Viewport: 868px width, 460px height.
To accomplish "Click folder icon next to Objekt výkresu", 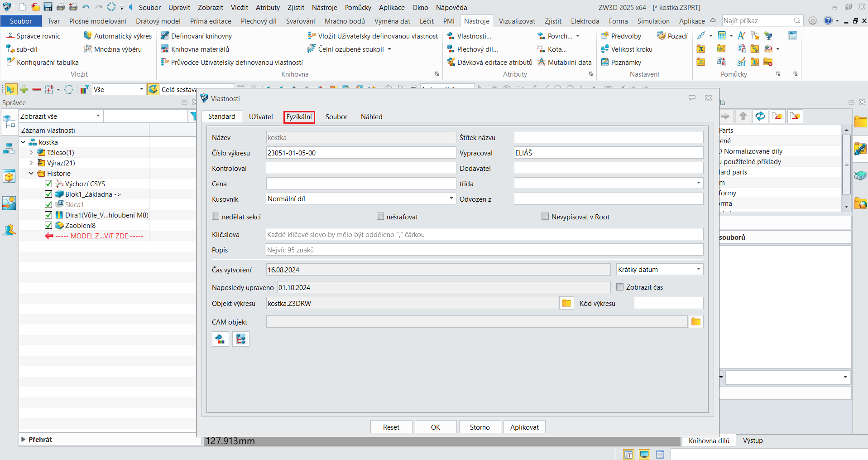I will point(566,303).
